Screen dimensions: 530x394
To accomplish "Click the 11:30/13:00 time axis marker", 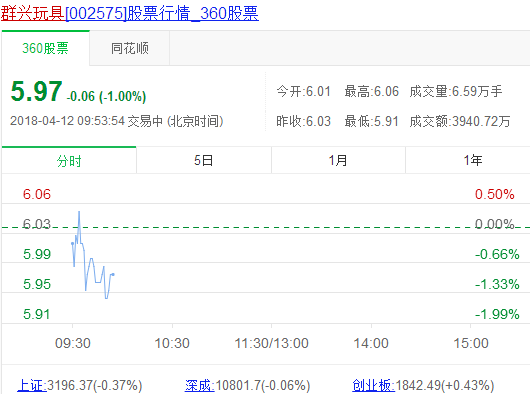I will (x=271, y=343).
